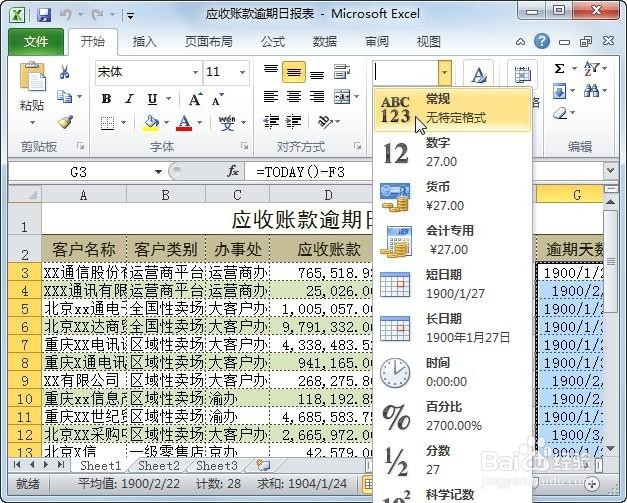Switch to Sheet2 worksheet tab
Viewport: 627px width, 503px height.
click(x=159, y=465)
